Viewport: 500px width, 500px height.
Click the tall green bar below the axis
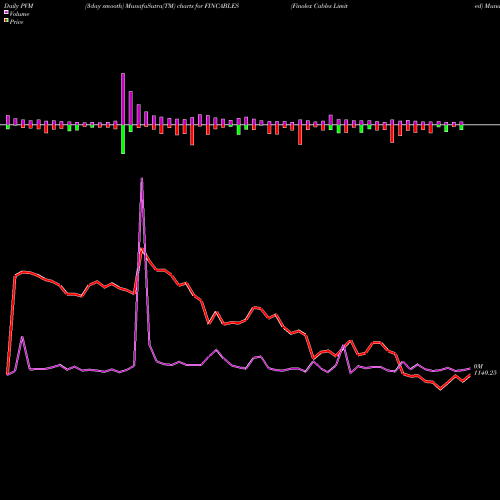point(123,139)
